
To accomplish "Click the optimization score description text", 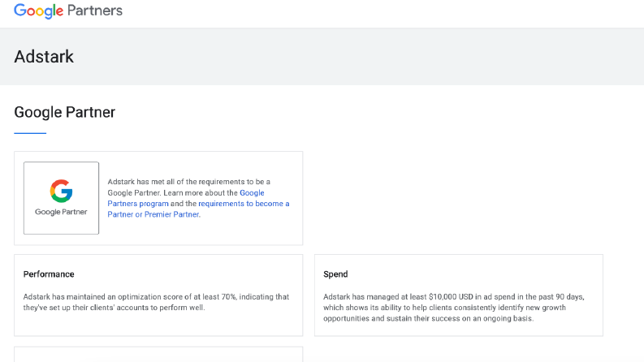I will click(156, 302).
